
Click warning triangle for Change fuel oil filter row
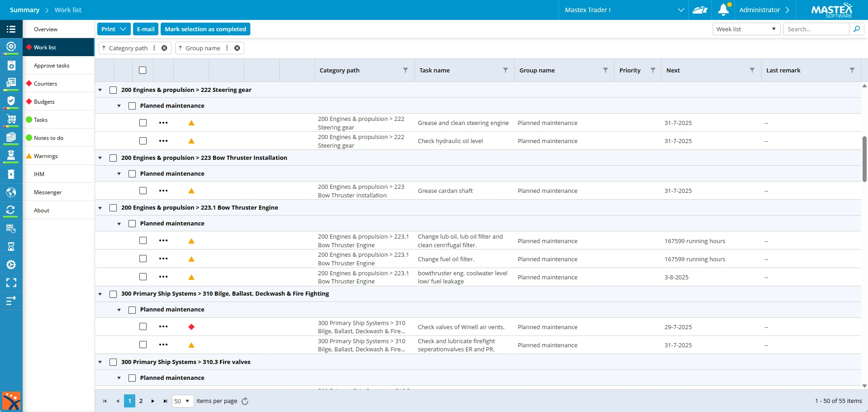[191, 259]
